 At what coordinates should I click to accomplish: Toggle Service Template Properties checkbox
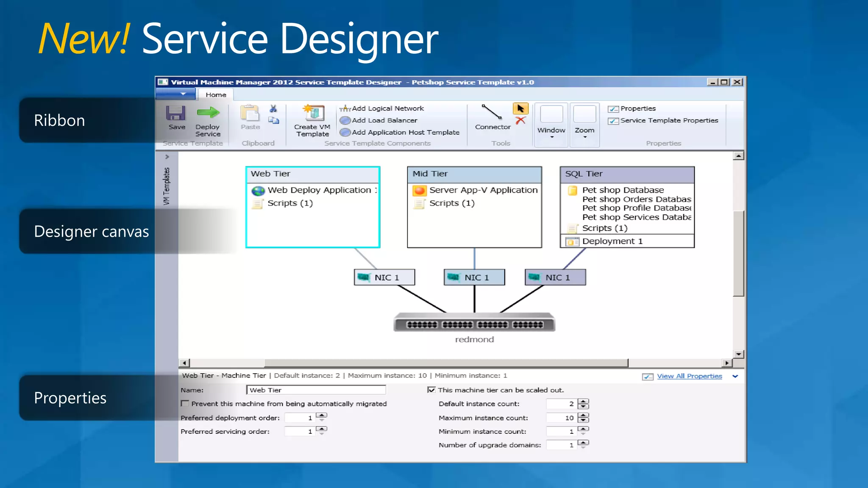613,121
